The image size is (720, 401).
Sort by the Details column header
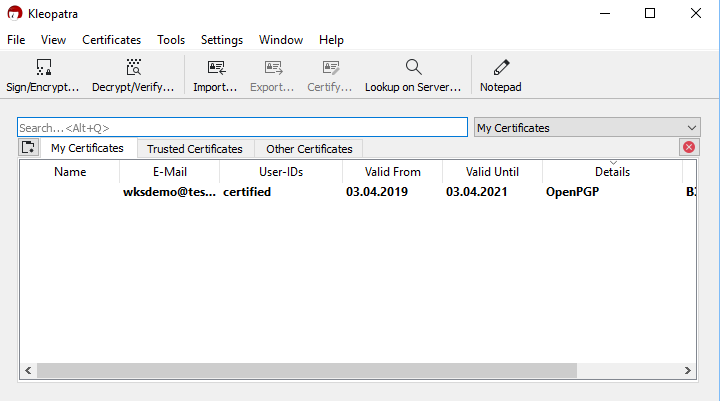pyautogui.click(x=612, y=172)
